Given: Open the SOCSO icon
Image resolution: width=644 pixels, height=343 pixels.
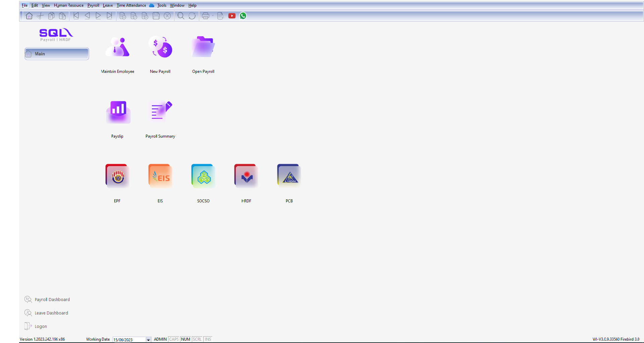Looking at the screenshot, I should tap(203, 176).
